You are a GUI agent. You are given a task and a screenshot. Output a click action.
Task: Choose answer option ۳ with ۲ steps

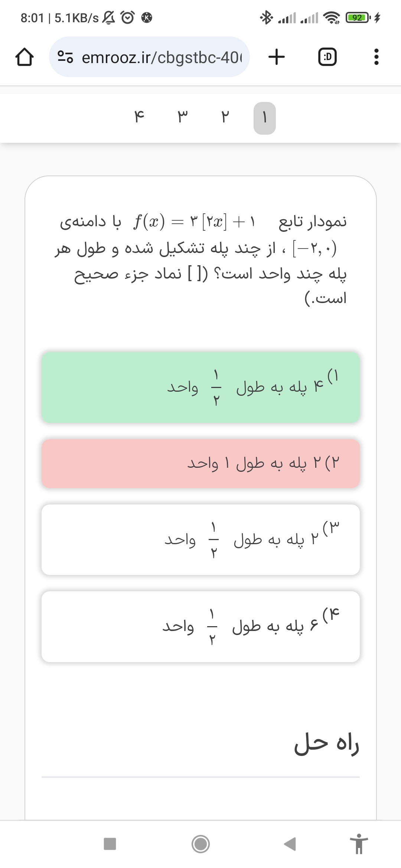pyautogui.click(x=200, y=540)
